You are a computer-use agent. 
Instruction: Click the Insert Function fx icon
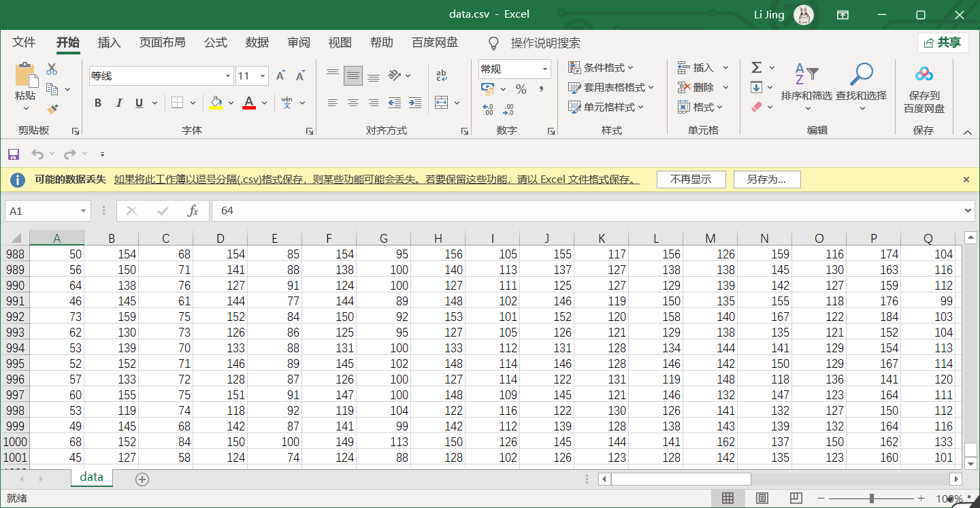[x=193, y=211]
